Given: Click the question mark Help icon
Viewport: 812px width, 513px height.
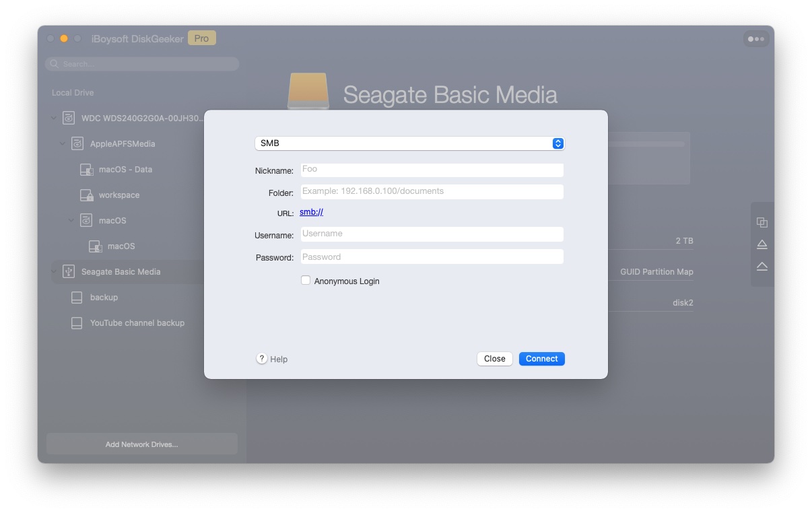Looking at the screenshot, I should tap(262, 359).
